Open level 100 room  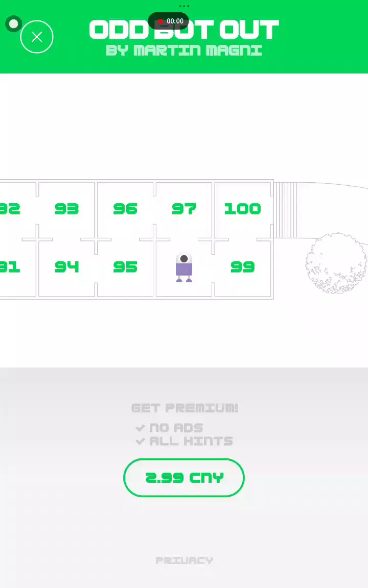[242, 209]
